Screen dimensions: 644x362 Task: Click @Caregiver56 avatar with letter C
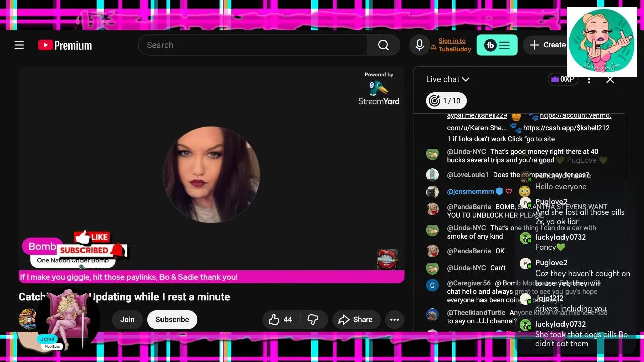tap(432, 285)
